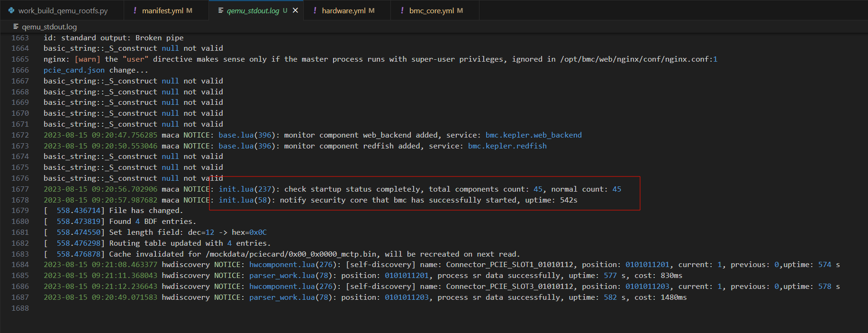Open the manifest.yml editor tab
Viewport: 868px width, 333px height.
pyautogui.click(x=162, y=10)
